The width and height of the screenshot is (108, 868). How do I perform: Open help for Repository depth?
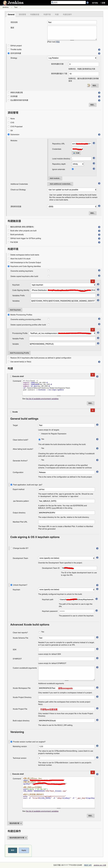coord(94,164)
